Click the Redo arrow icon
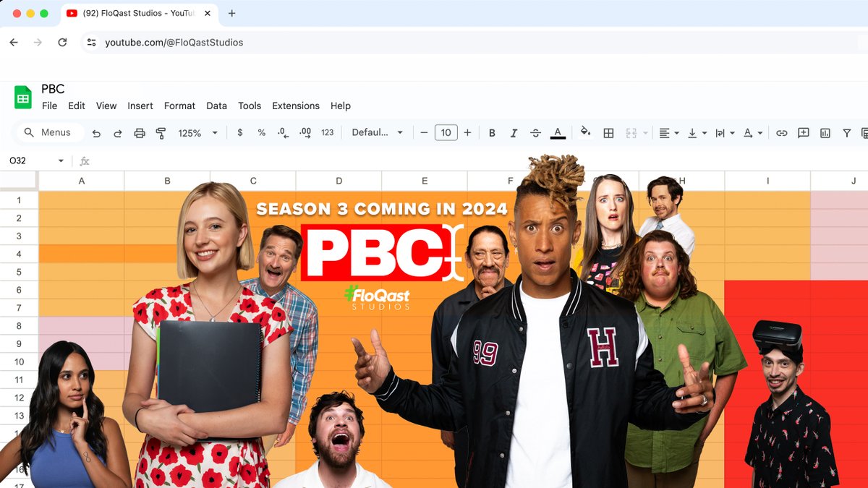This screenshot has width=868, height=488. pyautogui.click(x=117, y=133)
